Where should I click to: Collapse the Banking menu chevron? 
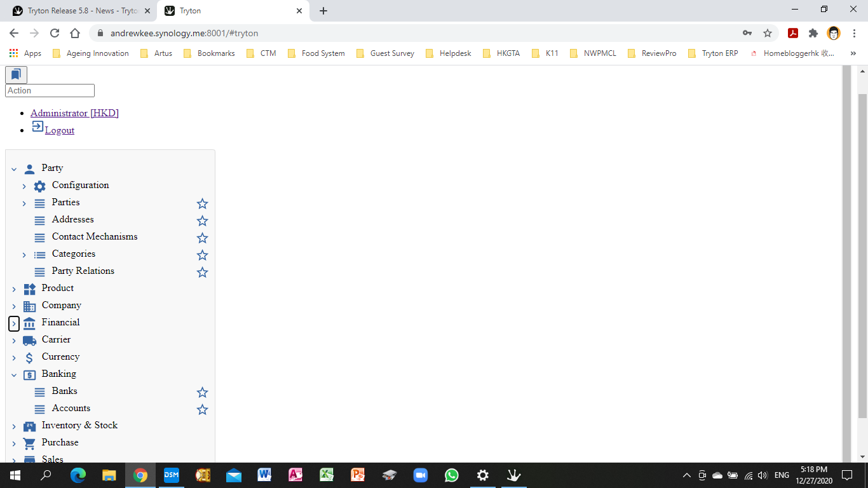[14, 375]
